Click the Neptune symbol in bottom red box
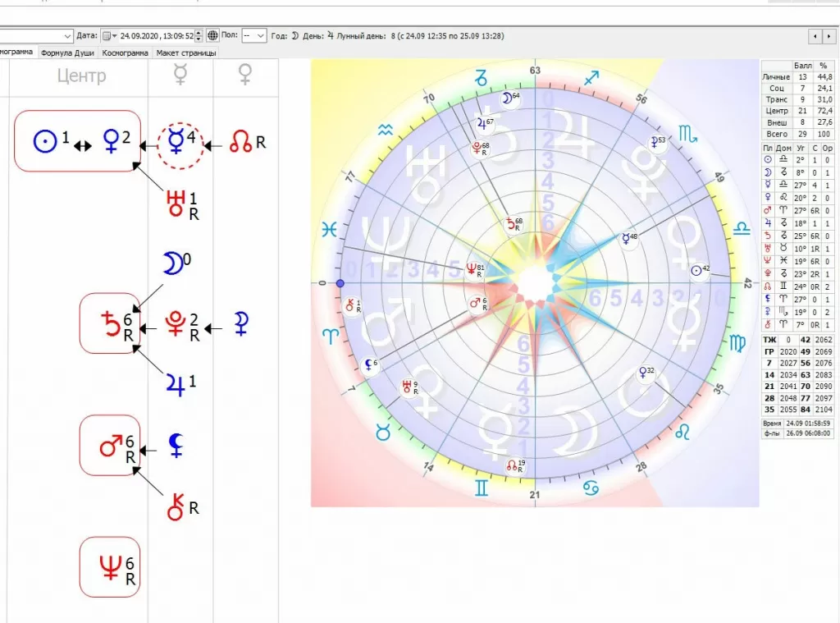Screen dimensions: 840x623 point(110,566)
